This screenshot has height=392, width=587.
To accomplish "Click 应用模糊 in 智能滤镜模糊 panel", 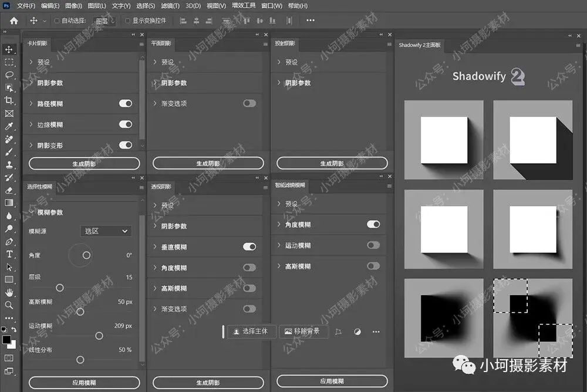I will (x=332, y=381).
